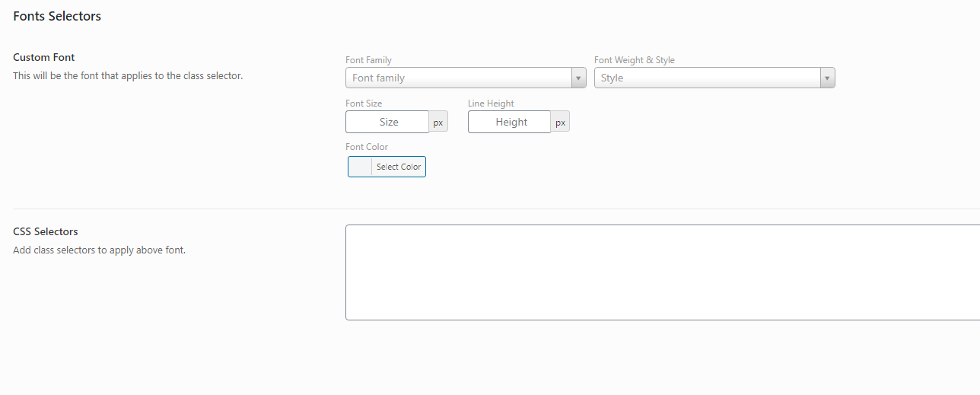Focus the Line Height input field
The height and width of the screenshot is (395, 980).
(x=510, y=122)
